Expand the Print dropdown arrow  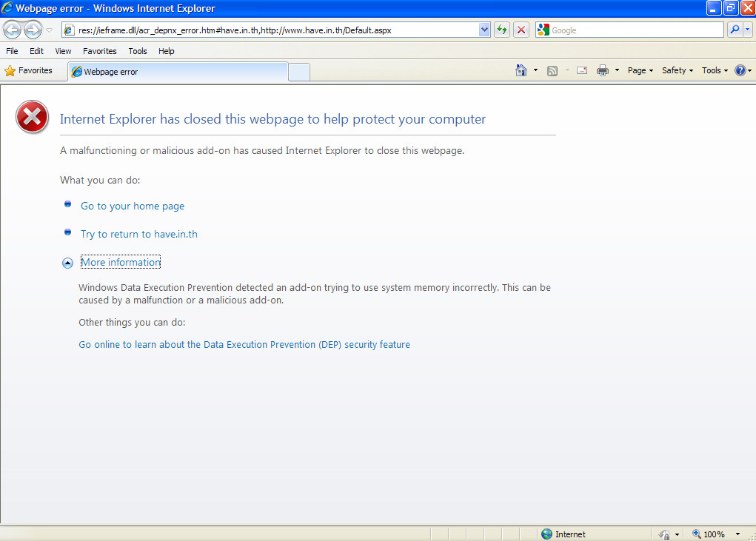tap(617, 70)
